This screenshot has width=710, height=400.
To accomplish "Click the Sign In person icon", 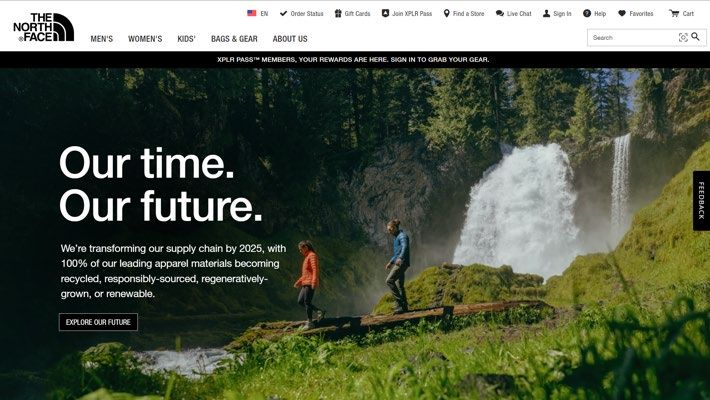I will [547, 14].
